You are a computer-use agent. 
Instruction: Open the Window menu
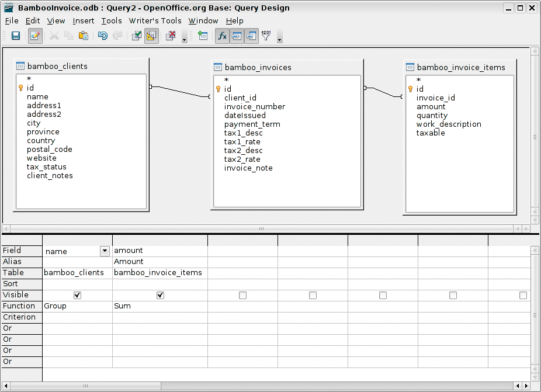pos(203,20)
